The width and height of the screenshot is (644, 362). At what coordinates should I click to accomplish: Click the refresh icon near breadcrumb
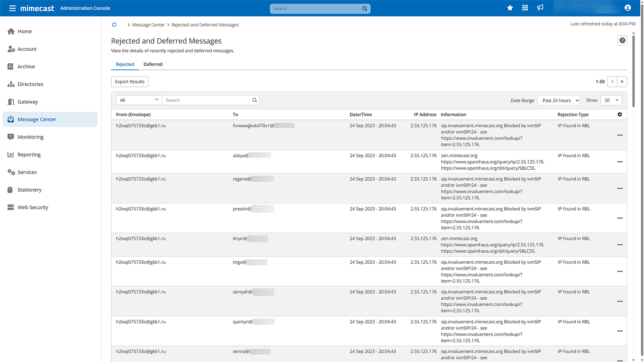coord(114,24)
